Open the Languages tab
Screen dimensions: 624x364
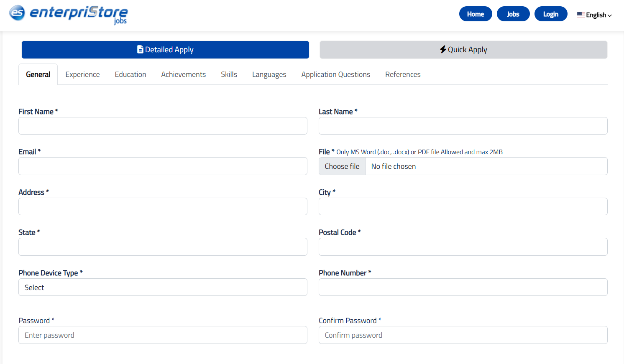(x=269, y=74)
